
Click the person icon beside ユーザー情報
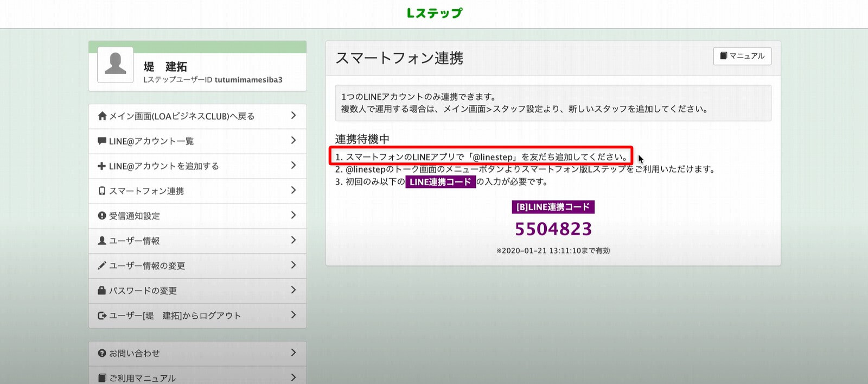102,241
